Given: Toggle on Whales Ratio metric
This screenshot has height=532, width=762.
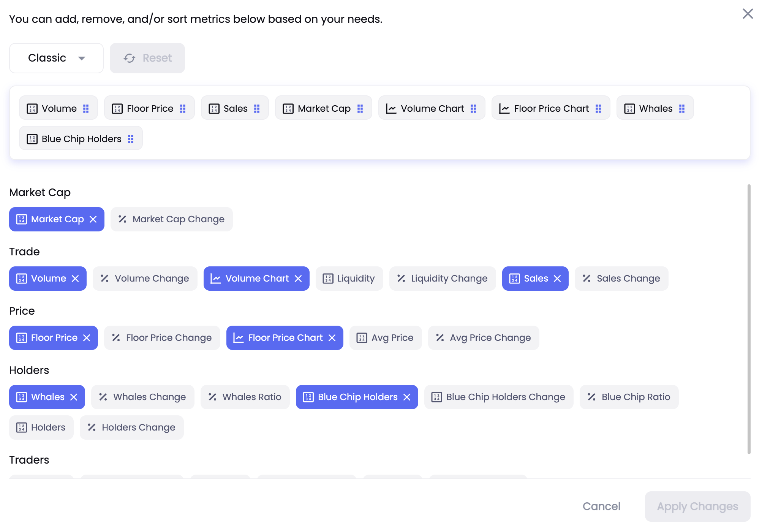Looking at the screenshot, I should tap(245, 397).
